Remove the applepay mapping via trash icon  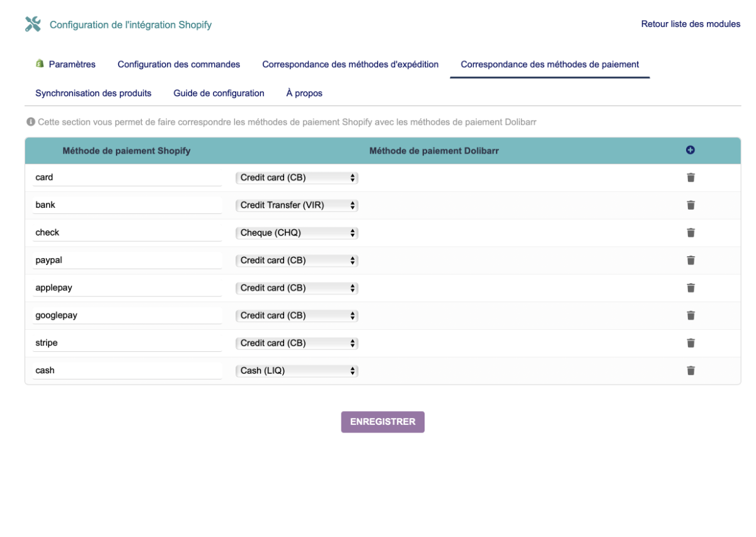(690, 288)
